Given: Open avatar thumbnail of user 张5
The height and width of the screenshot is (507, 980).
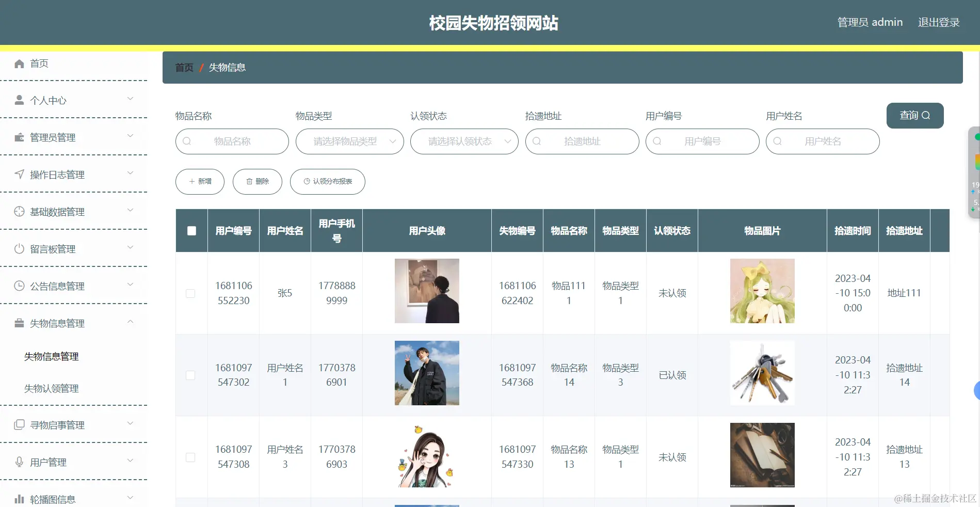Looking at the screenshot, I should (427, 291).
